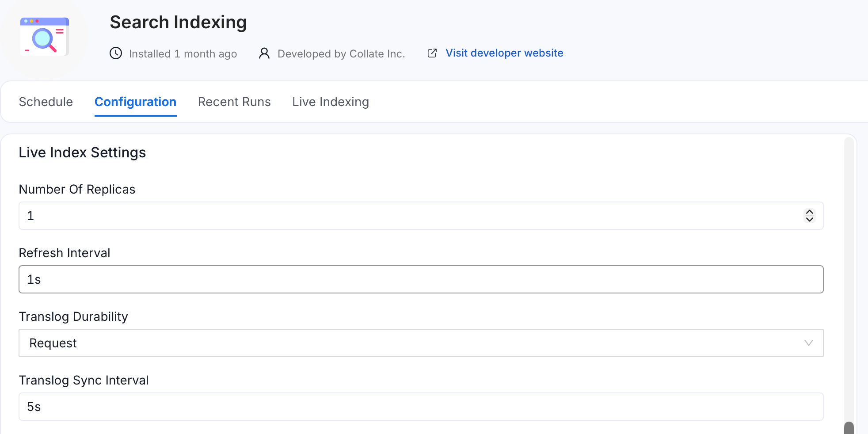Click the Number Of Replicas label
The height and width of the screenshot is (434, 868).
[x=77, y=189]
